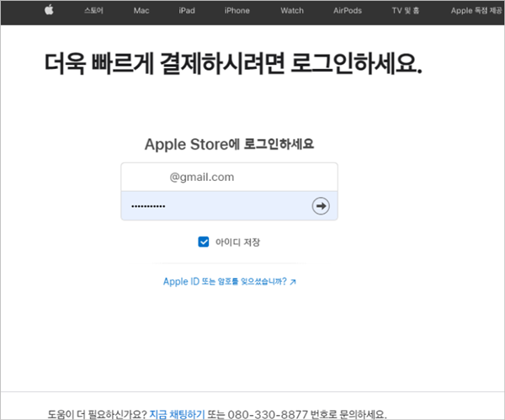The image size is (505, 420).
Task: Click the 더욱 빠르게 결제하시려면 로그인하세요 headline
Action: pyautogui.click(x=233, y=63)
